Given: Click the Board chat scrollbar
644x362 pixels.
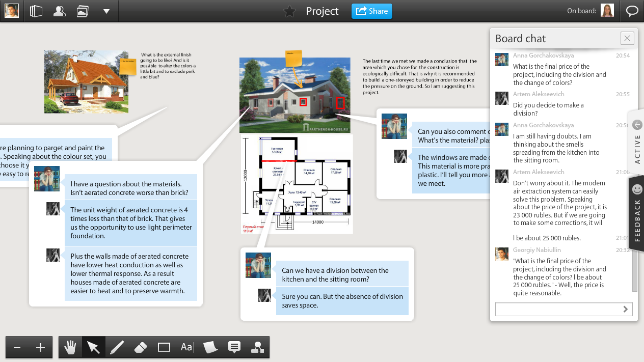Looking at the screenshot, I should point(635,272).
